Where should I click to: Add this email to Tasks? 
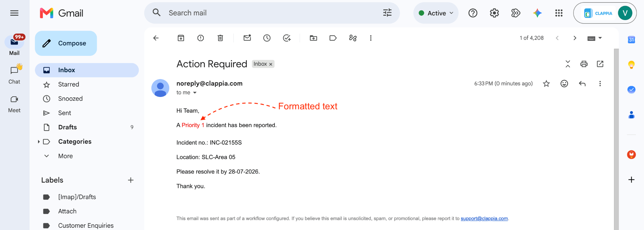(x=287, y=38)
